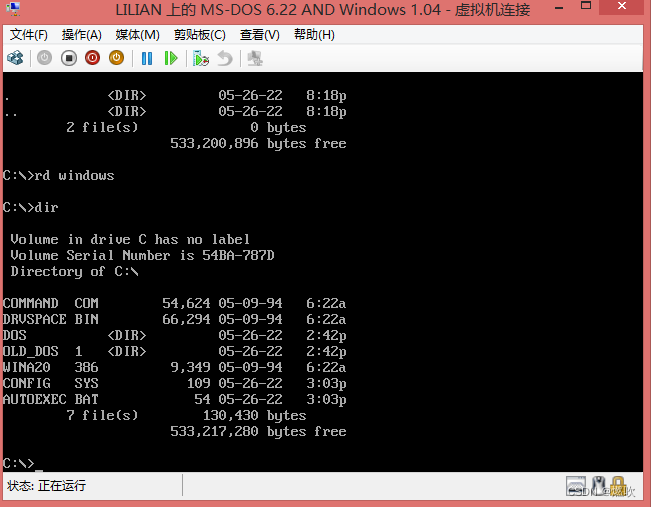Viewport: 651px width, 507px height.
Task: Send Ctrl+Alt+Del via toolbar icon
Action: coord(15,58)
